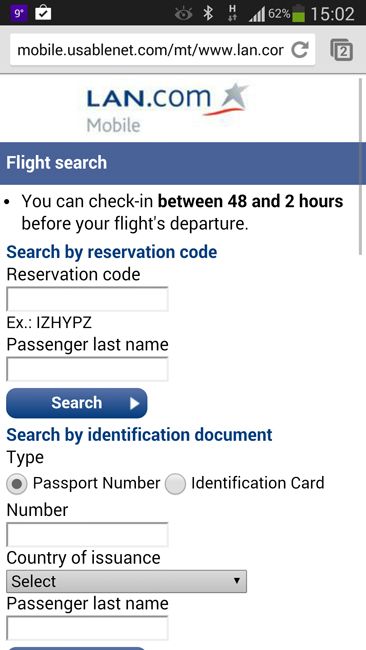Open the Country of issuance dropdown

pos(126,581)
